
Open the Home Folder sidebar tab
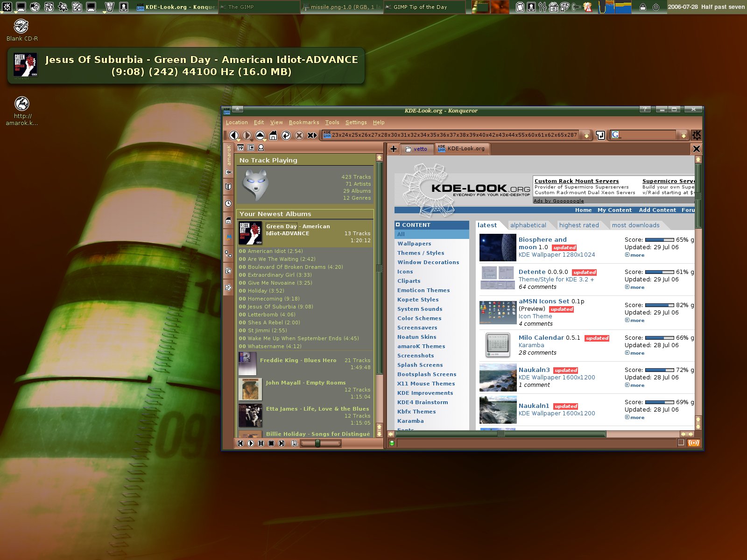click(228, 220)
